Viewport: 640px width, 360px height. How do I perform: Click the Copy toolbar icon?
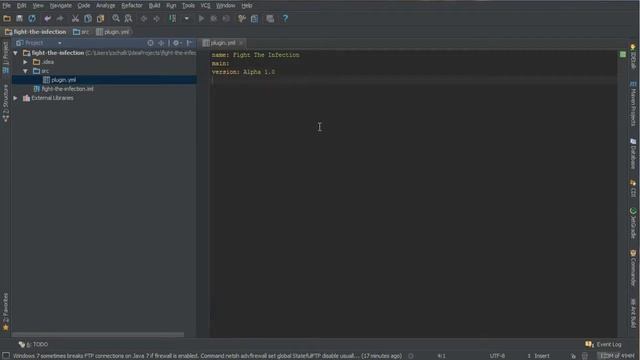tap(88, 18)
